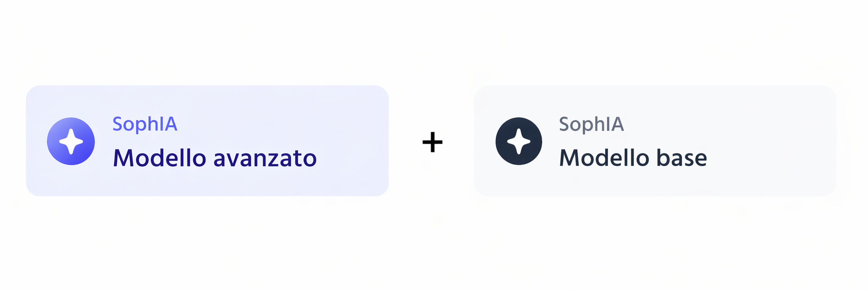This screenshot has height=290, width=868.
Task: Tap the white star in the dark circle
Action: [x=519, y=141]
